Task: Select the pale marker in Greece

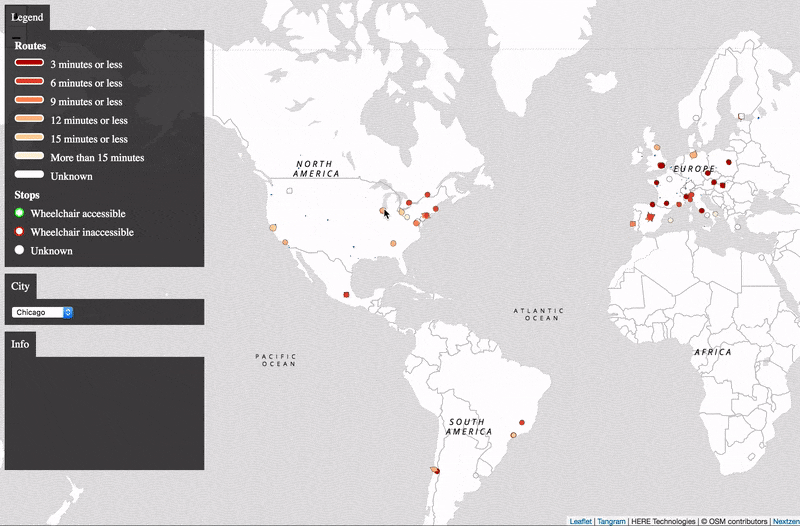Action: [x=738, y=227]
